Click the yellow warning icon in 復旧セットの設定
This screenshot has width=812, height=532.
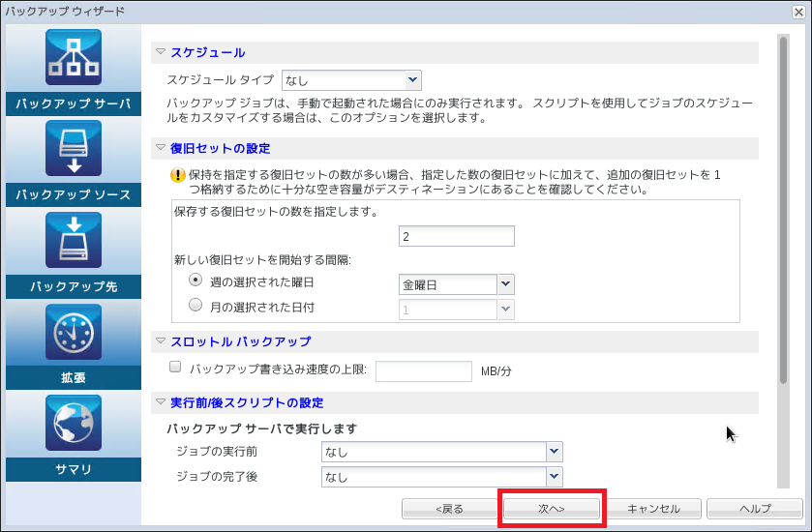(x=178, y=175)
